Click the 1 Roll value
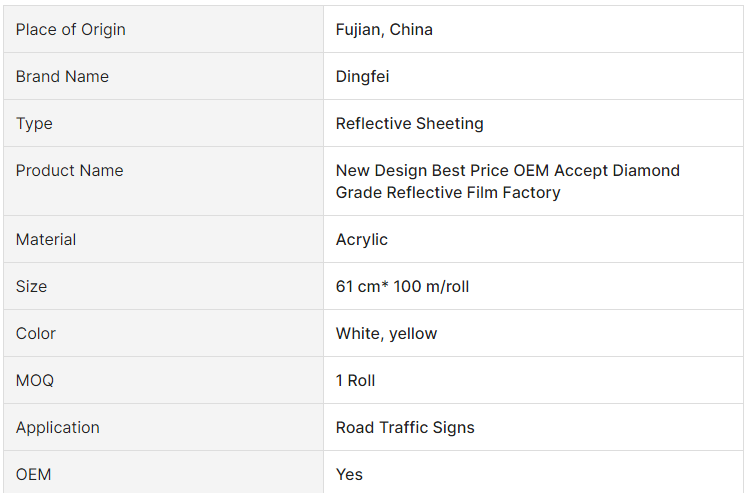The image size is (745, 493). [355, 381]
